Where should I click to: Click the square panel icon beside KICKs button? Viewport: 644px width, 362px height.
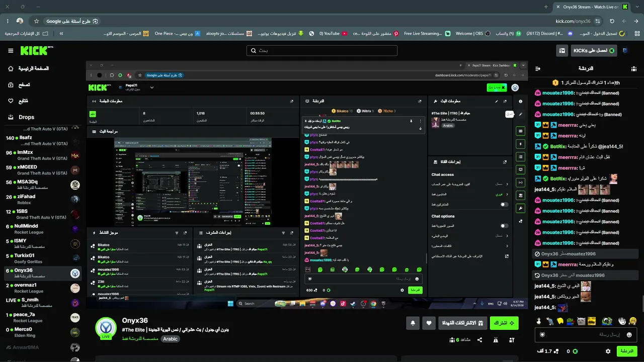coord(562,51)
